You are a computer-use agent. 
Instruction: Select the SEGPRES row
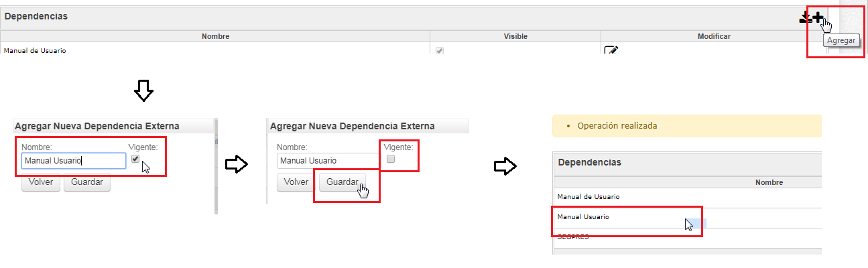coord(688,237)
